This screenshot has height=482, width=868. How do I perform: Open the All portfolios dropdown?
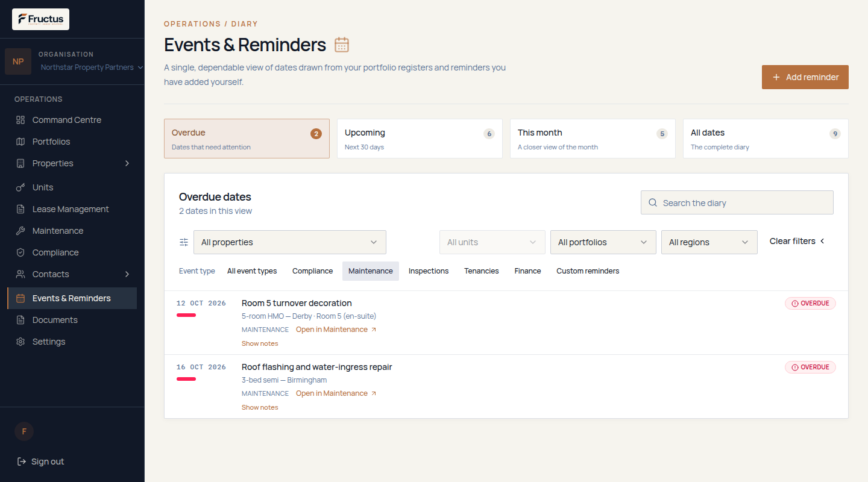(603, 242)
